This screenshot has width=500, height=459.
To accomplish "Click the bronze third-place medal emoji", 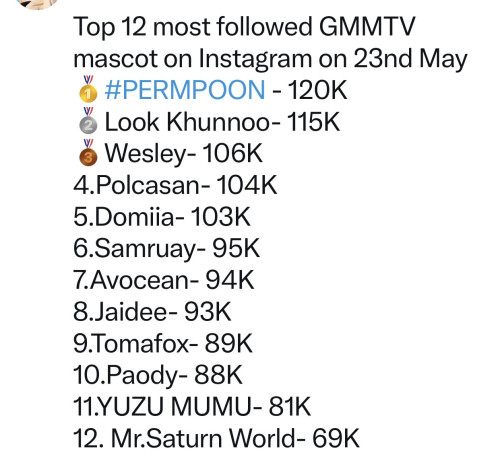I will (88, 152).
